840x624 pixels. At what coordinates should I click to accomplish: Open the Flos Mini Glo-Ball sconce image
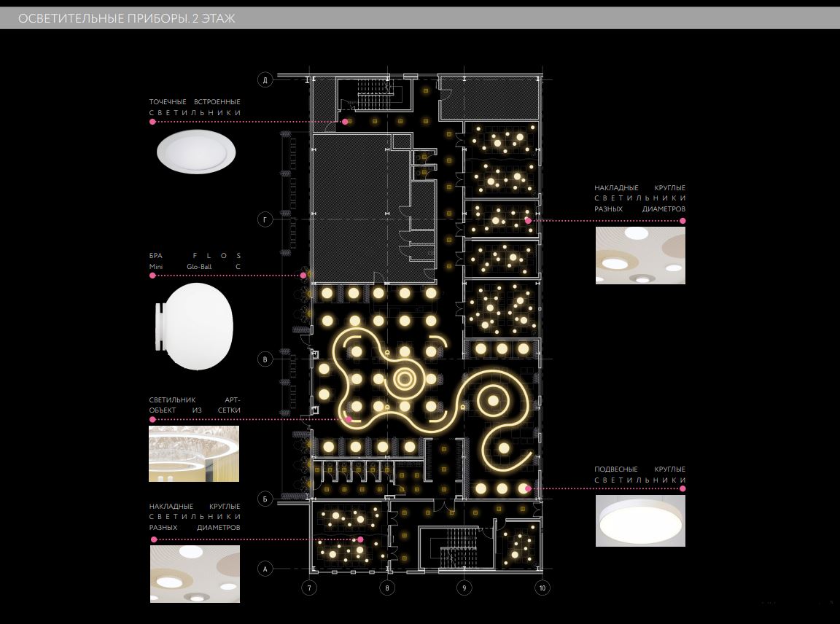tap(193, 327)
